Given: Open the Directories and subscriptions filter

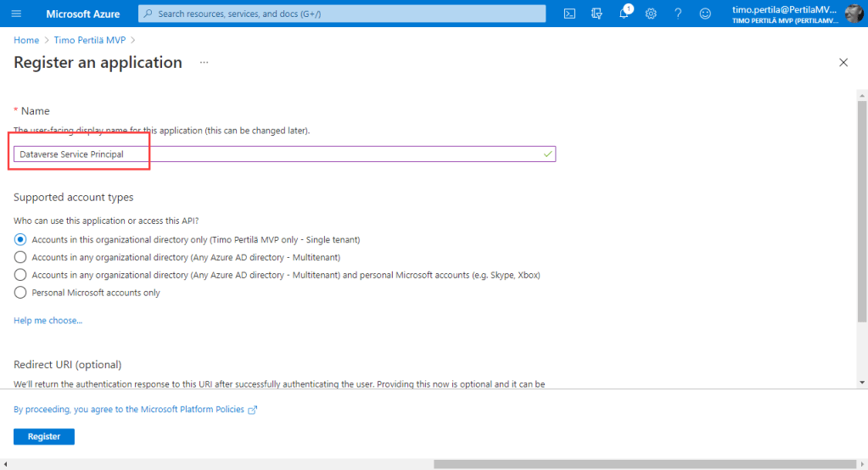Looking at the screenshot, I should 596,14.
